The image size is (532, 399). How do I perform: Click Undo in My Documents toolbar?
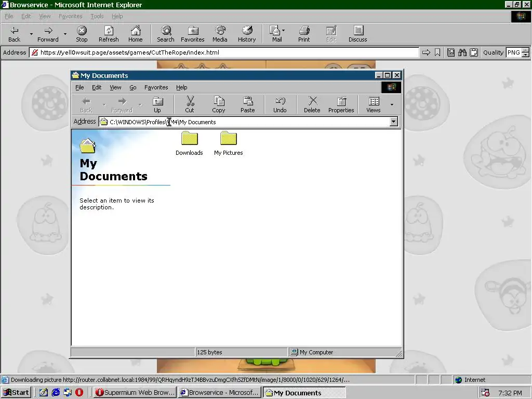(x=280, y=104)
